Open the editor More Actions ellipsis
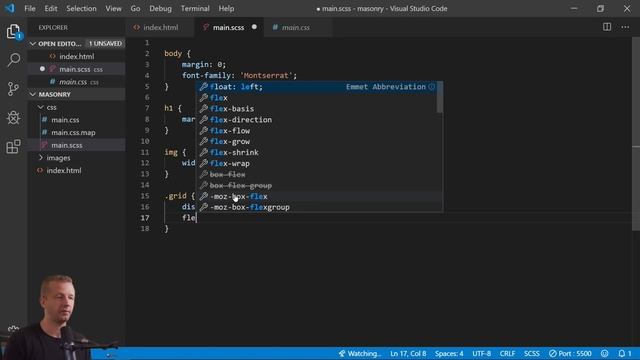Screen dimensions: 640x360 tap(625, 27)
